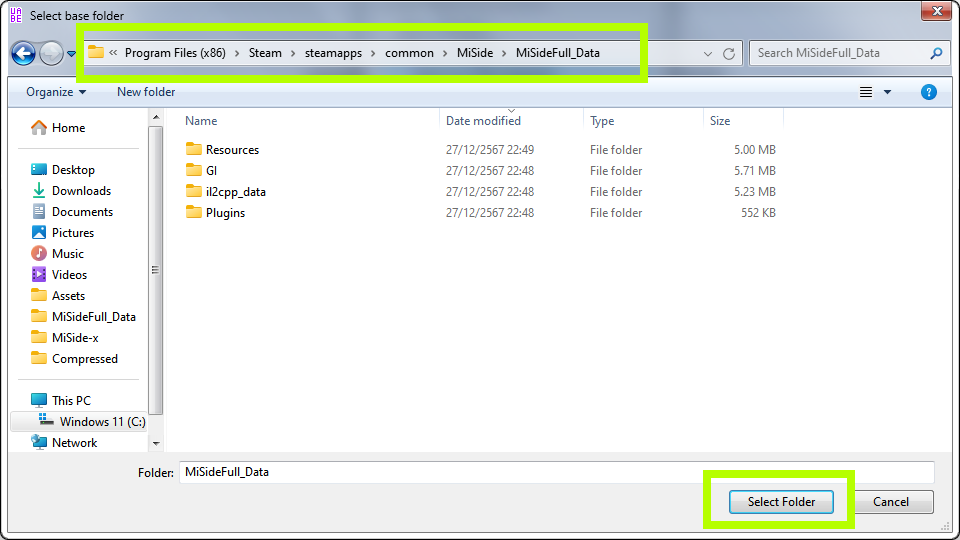Open Pictures in navigation pane

(62, 233)
